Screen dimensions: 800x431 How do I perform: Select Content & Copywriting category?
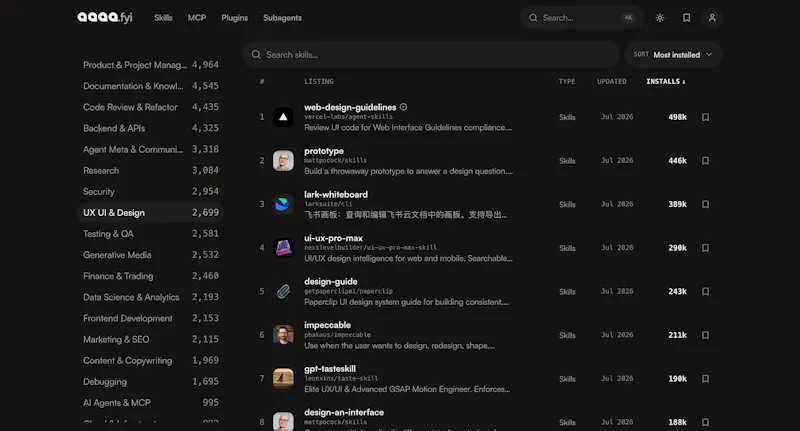[151, 361]
